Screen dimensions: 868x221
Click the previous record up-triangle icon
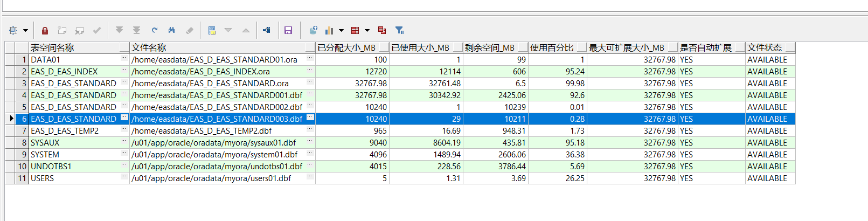point(246,31)
